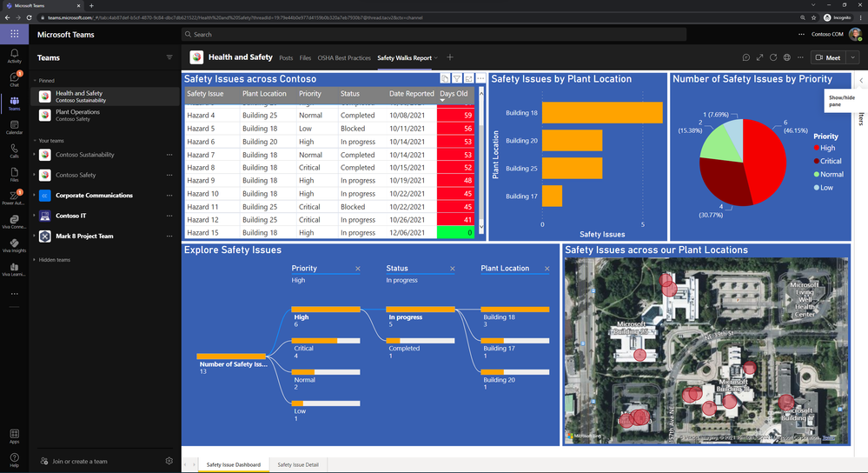Open the app launcher waffle grid
The width and height of the screenshot is (868, 473).
coord(15,34)
